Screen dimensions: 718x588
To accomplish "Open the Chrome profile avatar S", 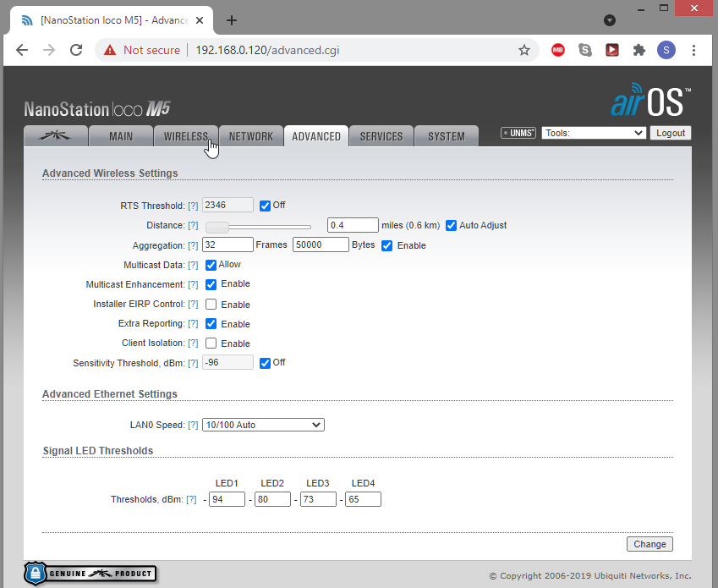I will click(666, 50).
